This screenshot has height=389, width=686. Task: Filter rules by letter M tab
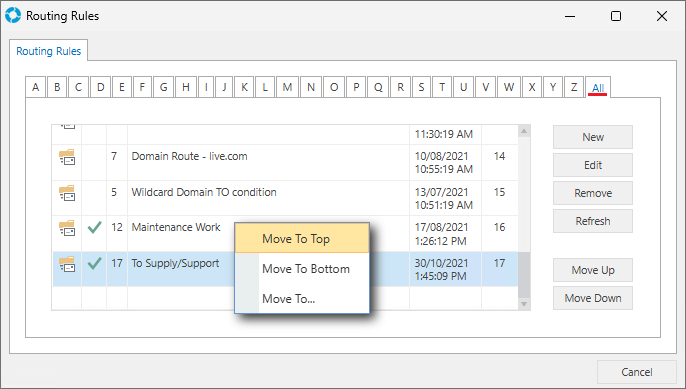tap(287, 87)
